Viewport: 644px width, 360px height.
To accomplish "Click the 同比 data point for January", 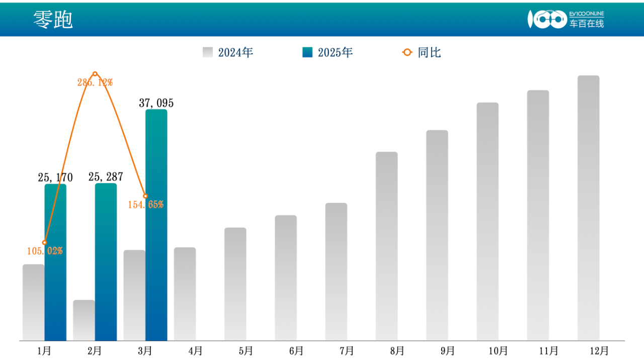I will tap(44, 242).
